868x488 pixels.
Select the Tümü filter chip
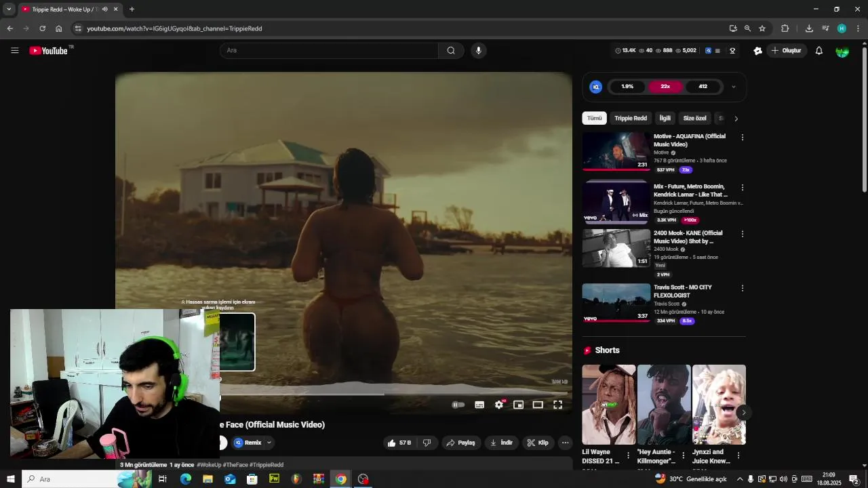pyautogui.click(x=594, y=119)
